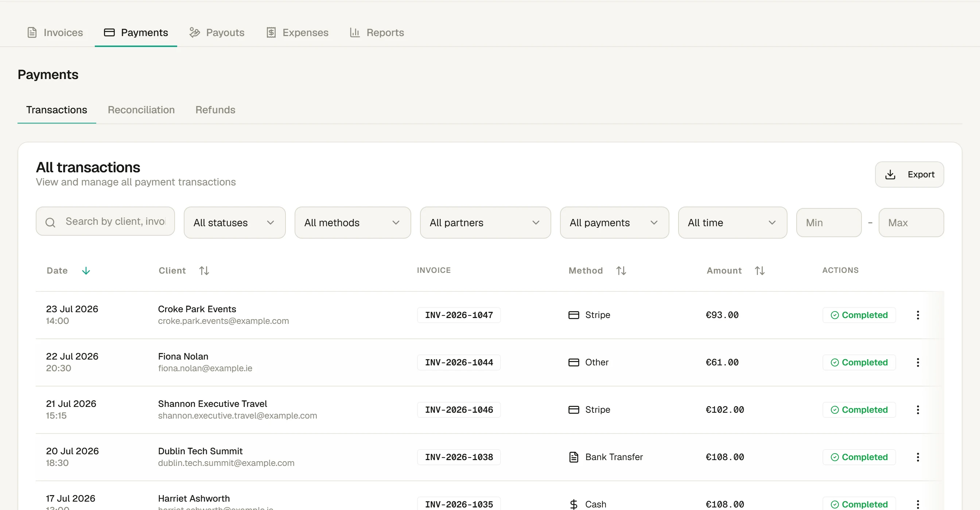The image size is (980, 510).
Task: Select the Transactions sub-tab
Action: tap(57, 110)
